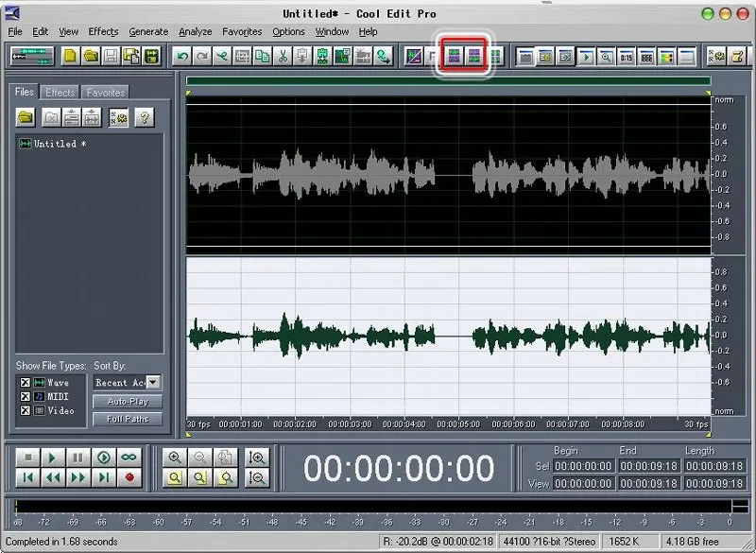Click Play Looped infinity button

pyautogui.click(x=129, y=458)
